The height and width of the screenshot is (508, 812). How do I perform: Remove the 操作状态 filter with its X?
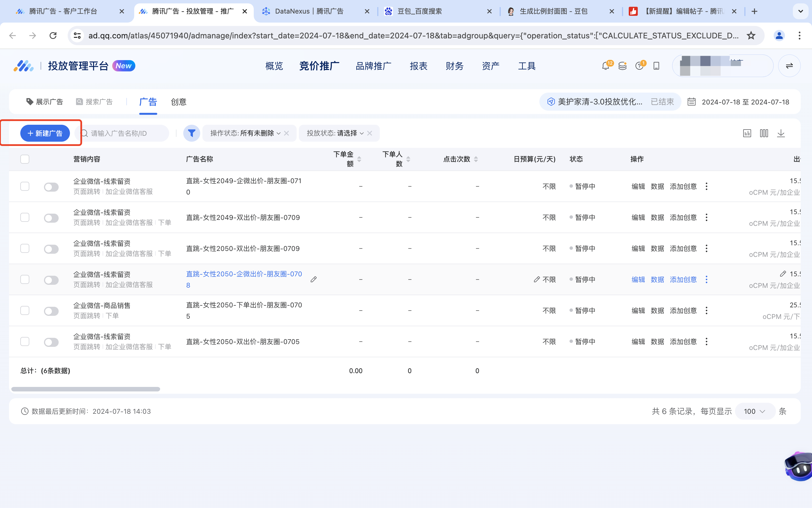(x=286, y=133)
